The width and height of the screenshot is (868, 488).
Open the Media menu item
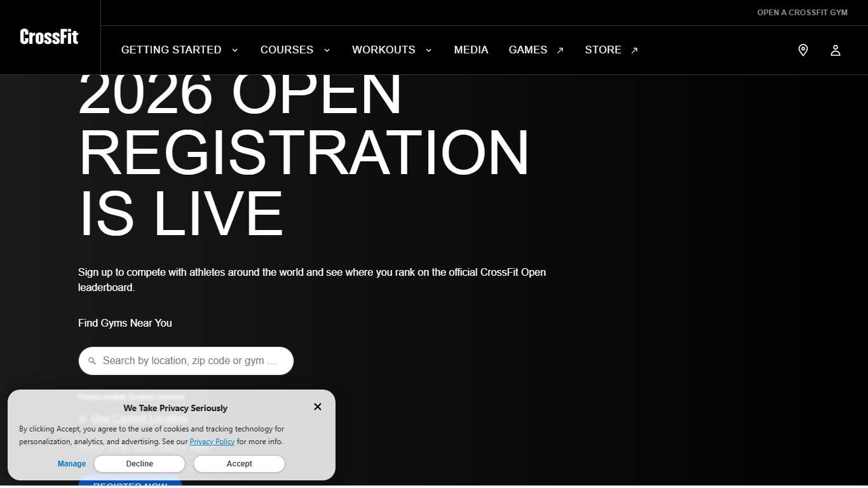point(471,50)
